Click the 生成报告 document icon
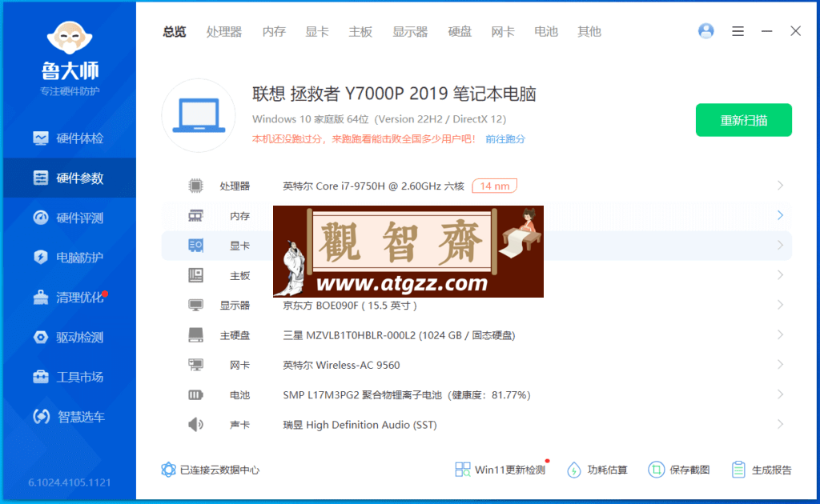The image size is (820, 504). [x=738, y=470]
